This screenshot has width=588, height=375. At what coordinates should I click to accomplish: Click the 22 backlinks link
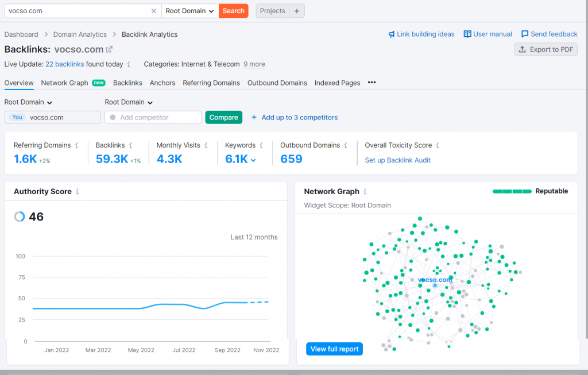64,64
